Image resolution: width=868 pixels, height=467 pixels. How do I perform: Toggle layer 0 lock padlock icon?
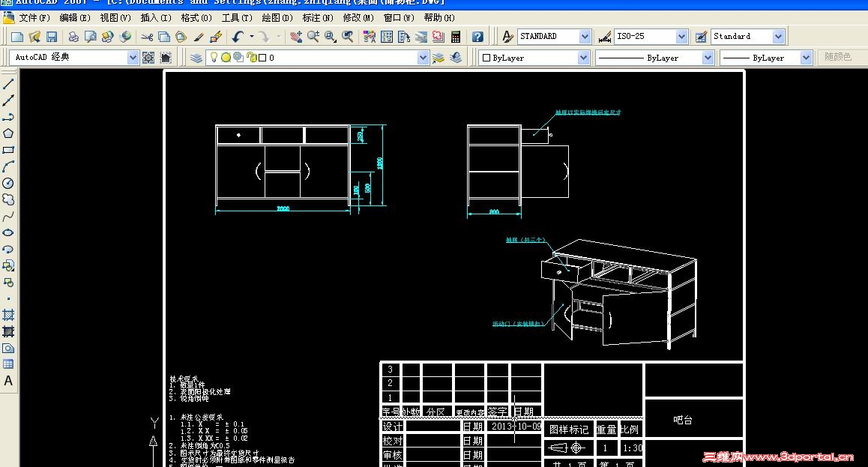[251, 57]
